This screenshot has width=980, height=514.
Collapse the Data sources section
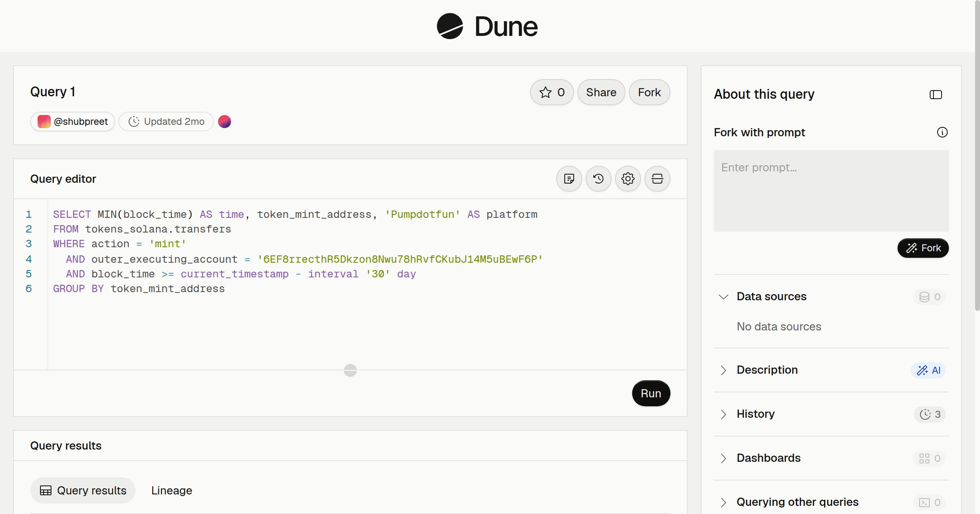[x=723, y=297]
